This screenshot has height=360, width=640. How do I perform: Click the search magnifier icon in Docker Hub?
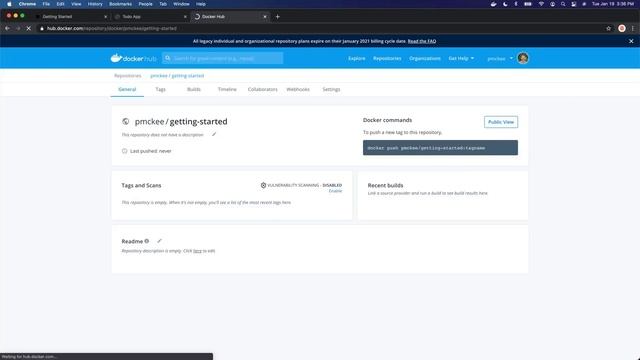click(167, 58)
